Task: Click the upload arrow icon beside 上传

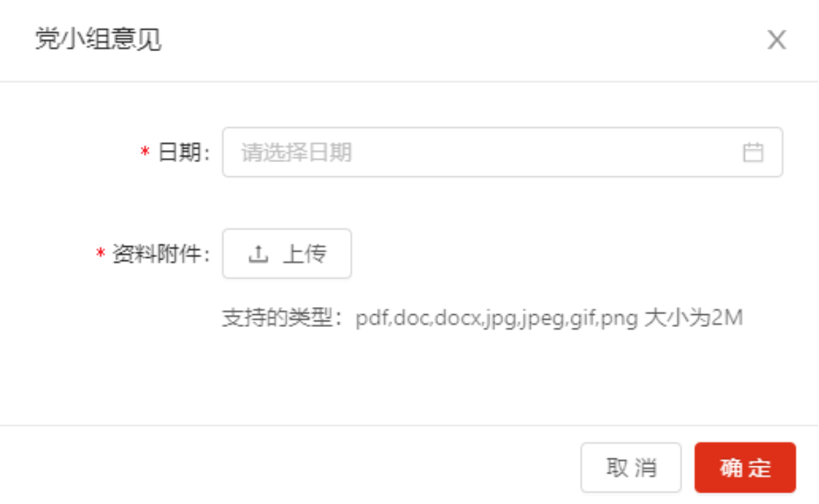Action: pos(258,254)
